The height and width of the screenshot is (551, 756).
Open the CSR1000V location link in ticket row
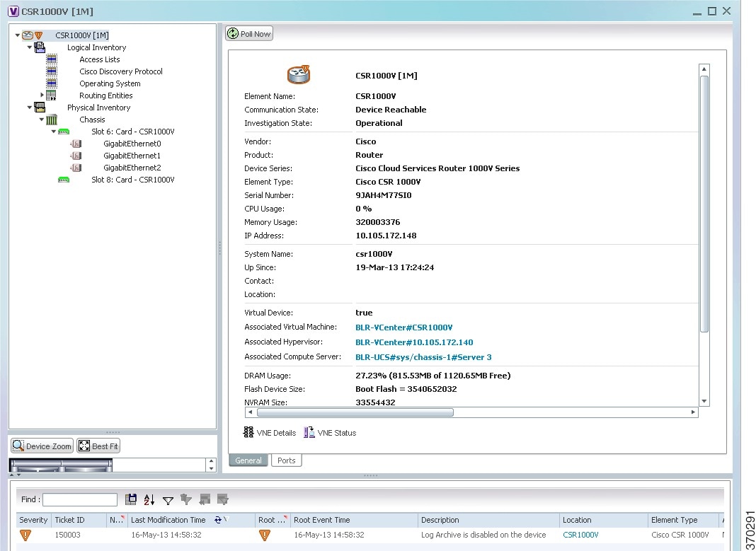(x=580, y=535)
